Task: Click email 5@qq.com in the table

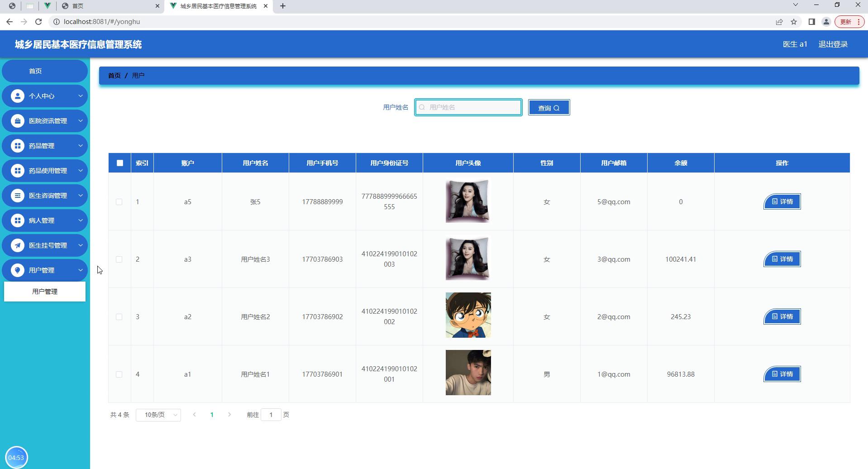Action: coord(614,202)
